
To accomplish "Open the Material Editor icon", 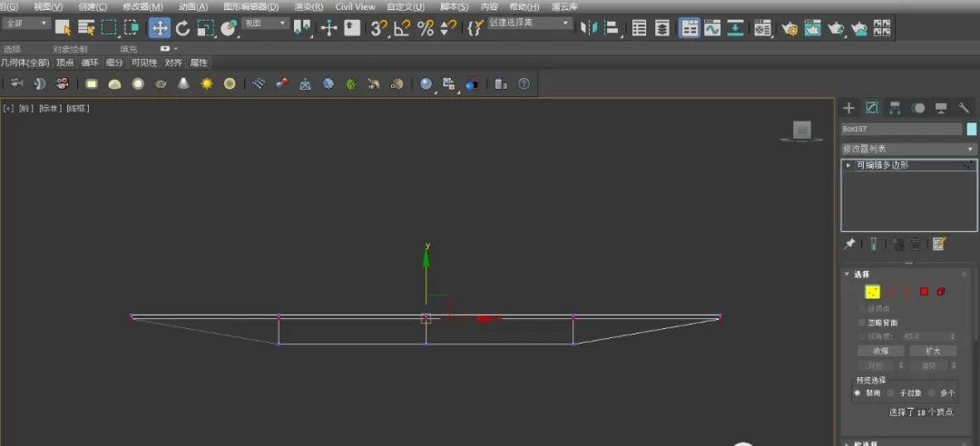I will point(762,27).
